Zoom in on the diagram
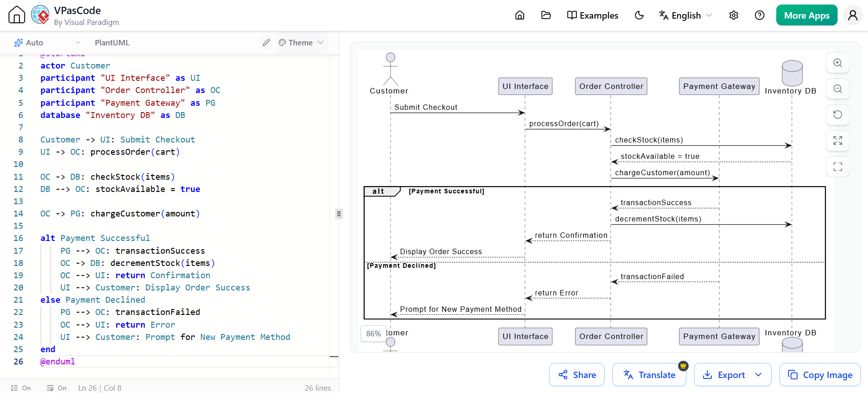The height and width of the screenshot is (393, 868). [x=838, y=63]
